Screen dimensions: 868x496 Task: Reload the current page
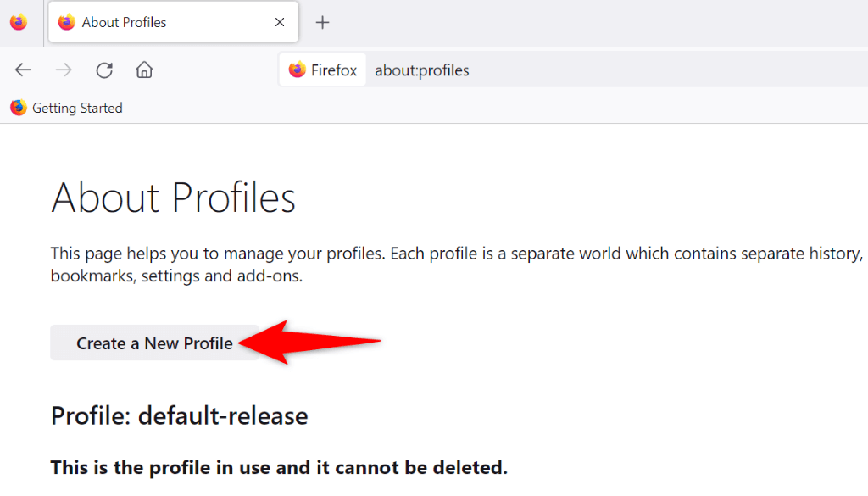pos(104,70)
